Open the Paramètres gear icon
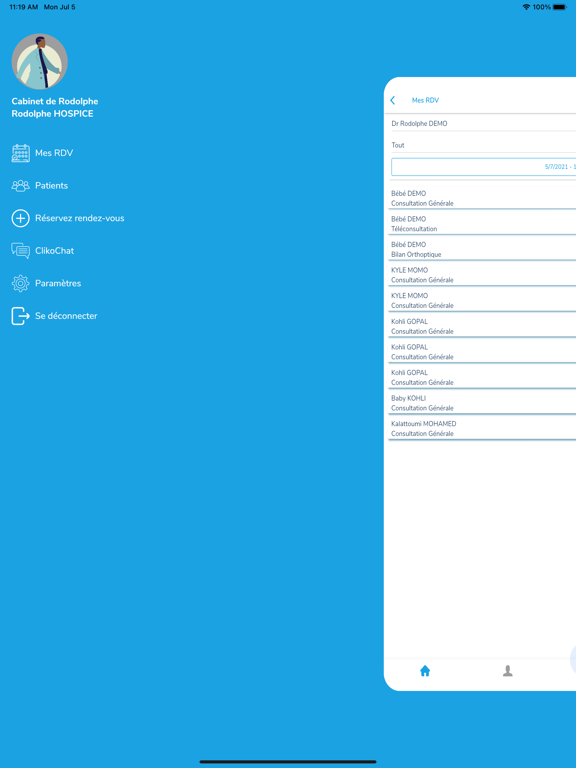Viewport: 576px width, 768px height. click(21, 283)
